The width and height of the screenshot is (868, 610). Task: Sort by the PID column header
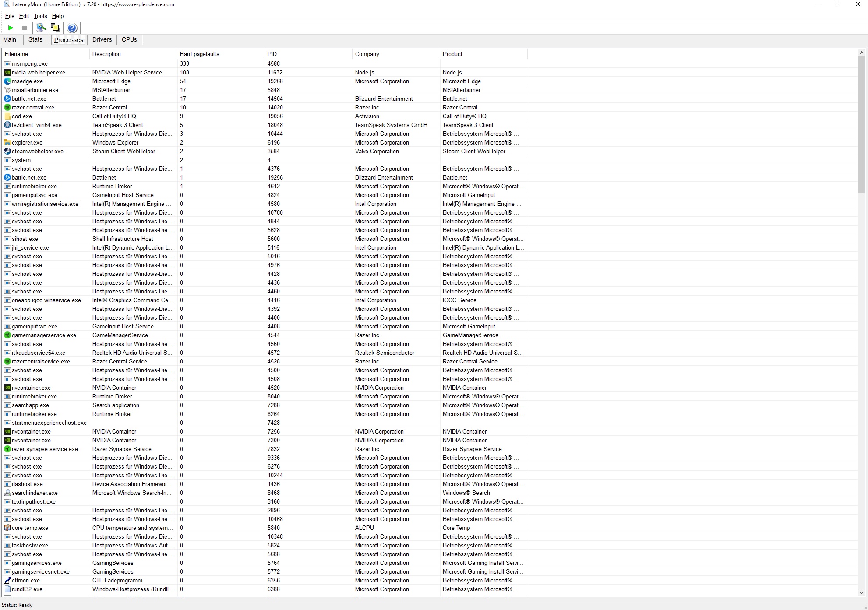click(x=308, y=54)
